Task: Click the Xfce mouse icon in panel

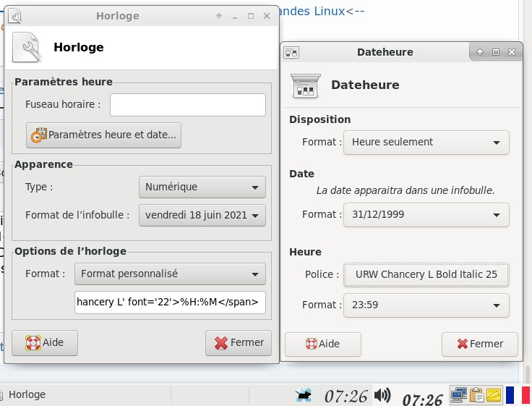Action: pyautogui.click(x=304, y=395)
